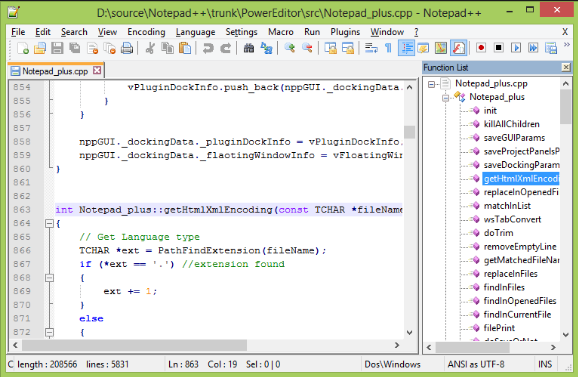
Task: Show hidden toolbar buttons via chevron
Action: point(567,45)
